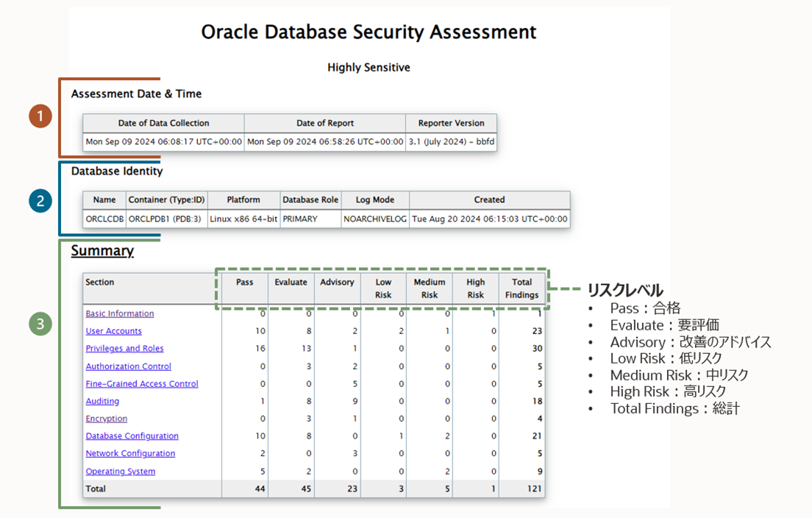Viewport: 812px width, 518px height.
Task: Navigate to Fine-Grained Access Control
Action: (x=142, y=384)
